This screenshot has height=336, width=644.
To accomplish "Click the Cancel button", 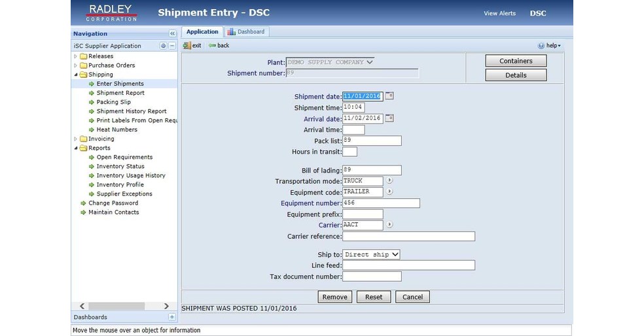I will (412, 297).
